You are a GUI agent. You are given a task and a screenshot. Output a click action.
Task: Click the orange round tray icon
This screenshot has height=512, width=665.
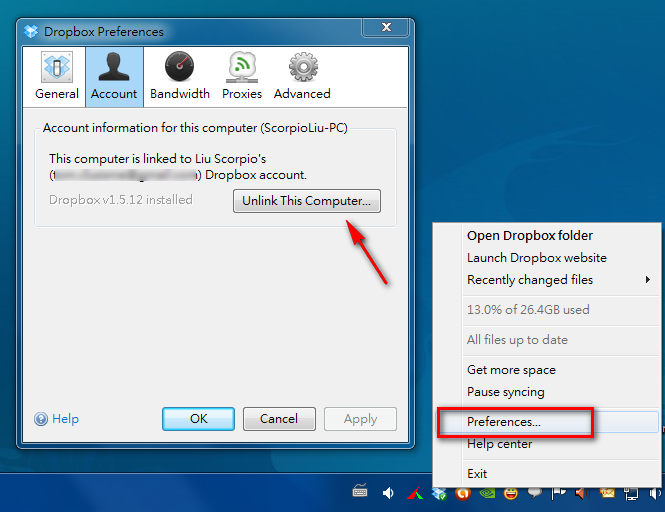[463, 493]
